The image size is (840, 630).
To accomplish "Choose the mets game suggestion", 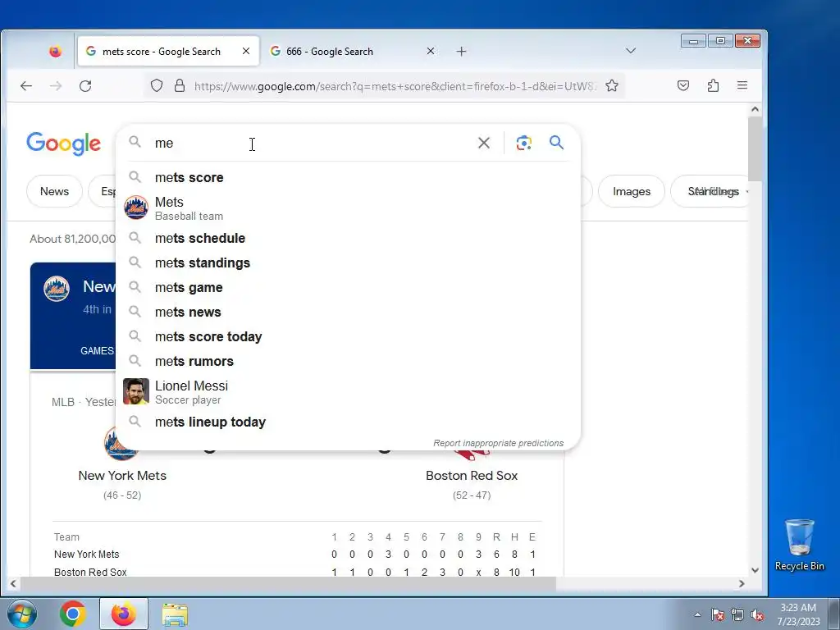I will coord(348,287).
